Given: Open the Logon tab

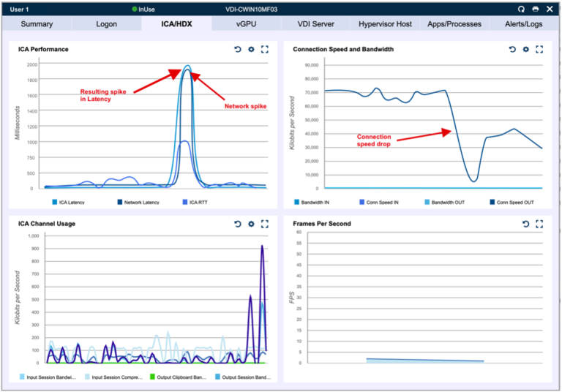Looking at the screenshot, I should pyautogui.click(x=106, y=24).
